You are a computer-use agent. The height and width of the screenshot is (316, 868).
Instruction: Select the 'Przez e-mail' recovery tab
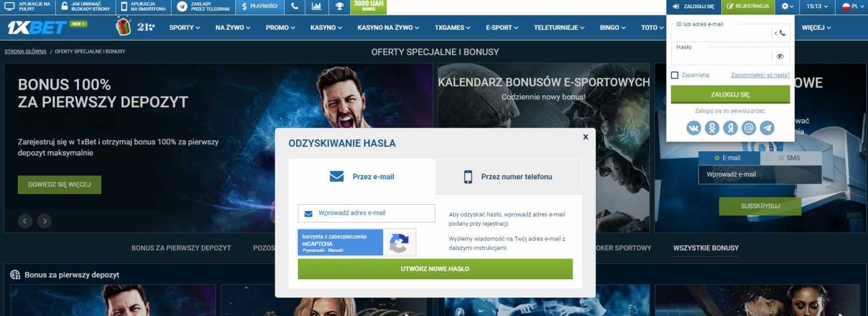coord(362,177)
